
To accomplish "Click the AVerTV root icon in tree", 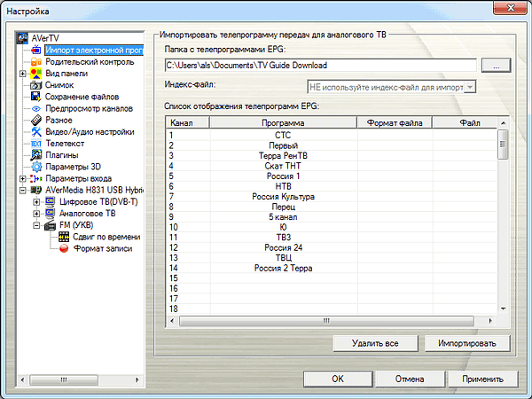I will pos(23,38).
